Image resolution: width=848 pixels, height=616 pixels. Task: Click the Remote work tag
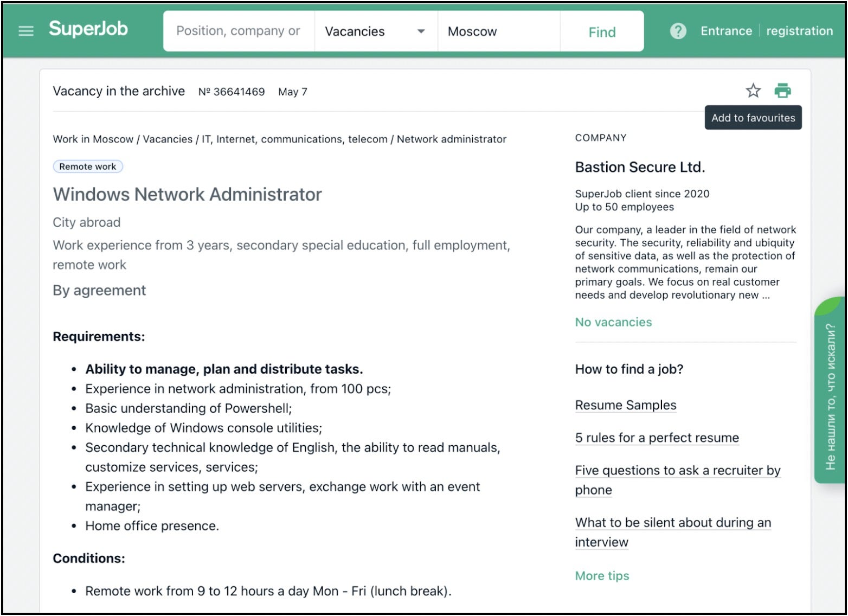88,166
